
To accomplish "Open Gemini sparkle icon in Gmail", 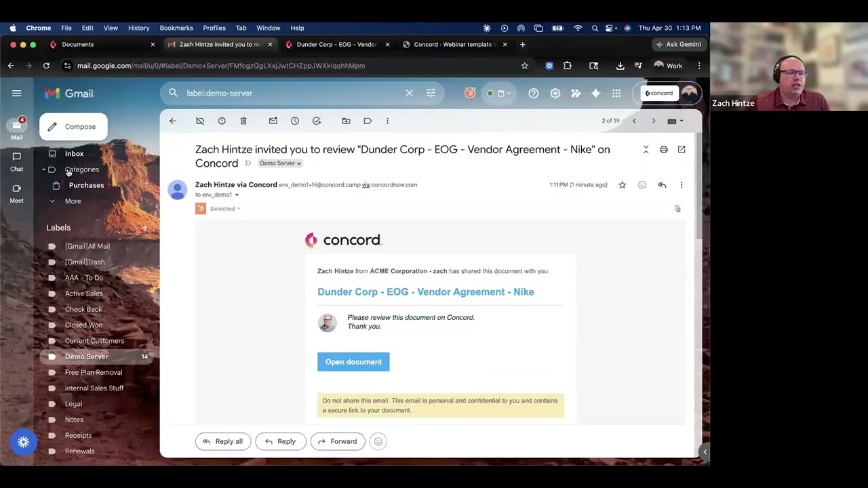I will click(x=595, y=93).
